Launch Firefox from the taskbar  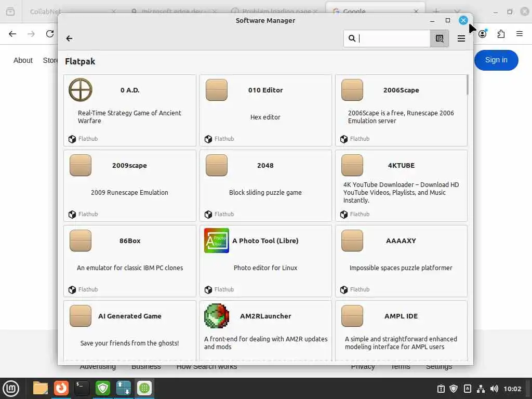61,388
